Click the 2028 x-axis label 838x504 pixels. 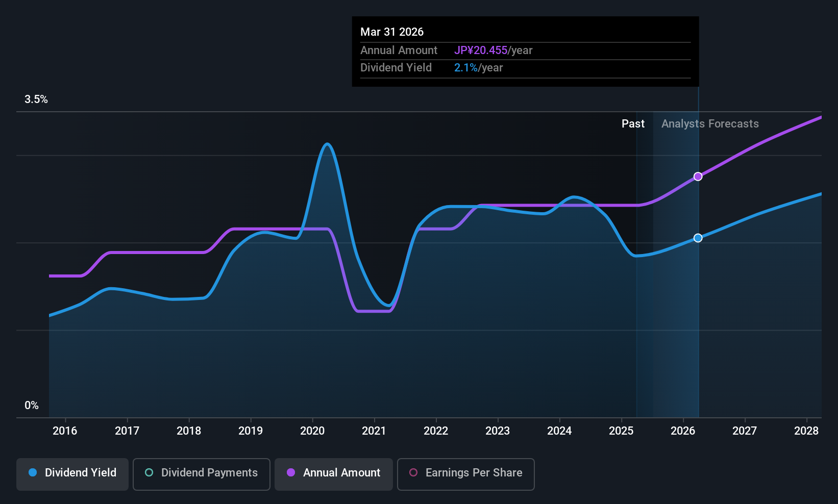[x=806, y=431]
